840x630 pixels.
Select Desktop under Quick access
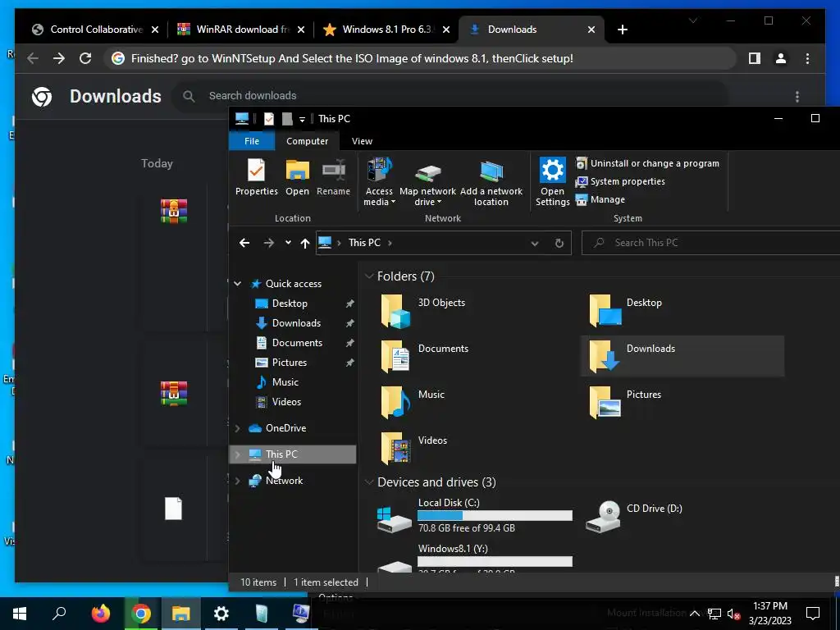click(290, 304)
